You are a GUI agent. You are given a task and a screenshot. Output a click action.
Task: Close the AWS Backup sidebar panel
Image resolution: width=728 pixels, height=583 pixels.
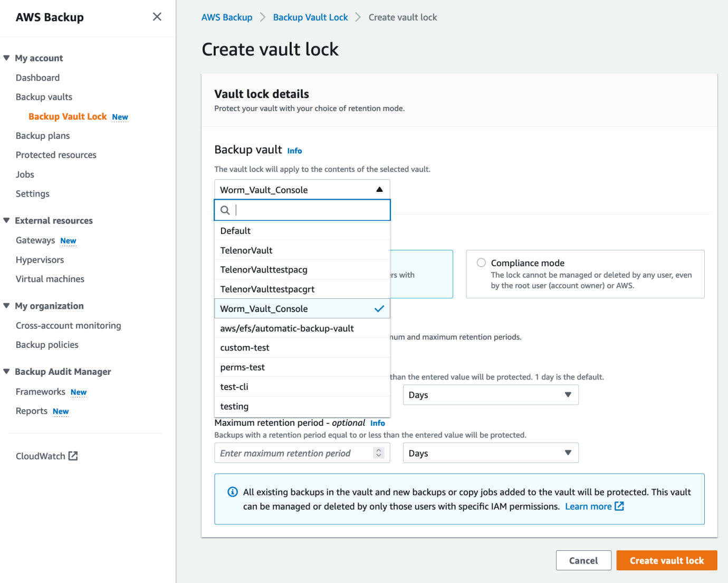pyautogui.click(x=157, y=17)
